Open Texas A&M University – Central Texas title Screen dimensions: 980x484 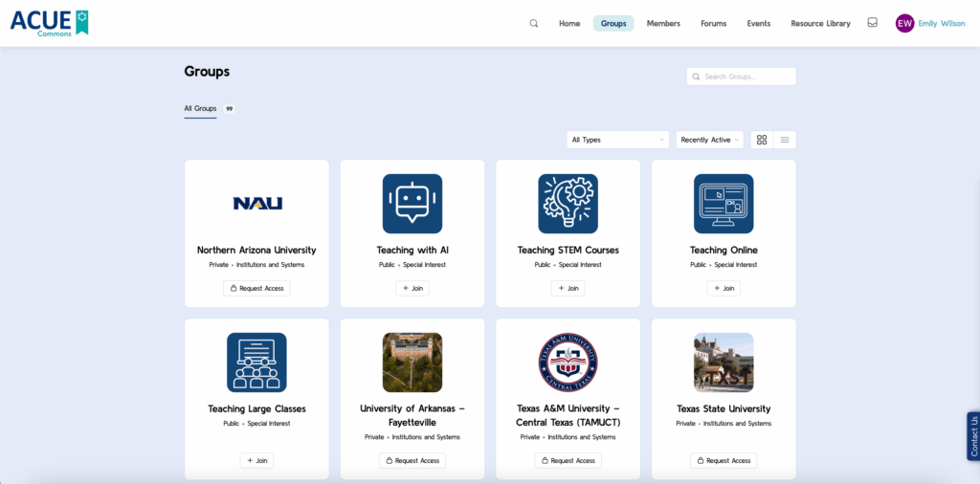pyautogui.click(x=568, y=415)
